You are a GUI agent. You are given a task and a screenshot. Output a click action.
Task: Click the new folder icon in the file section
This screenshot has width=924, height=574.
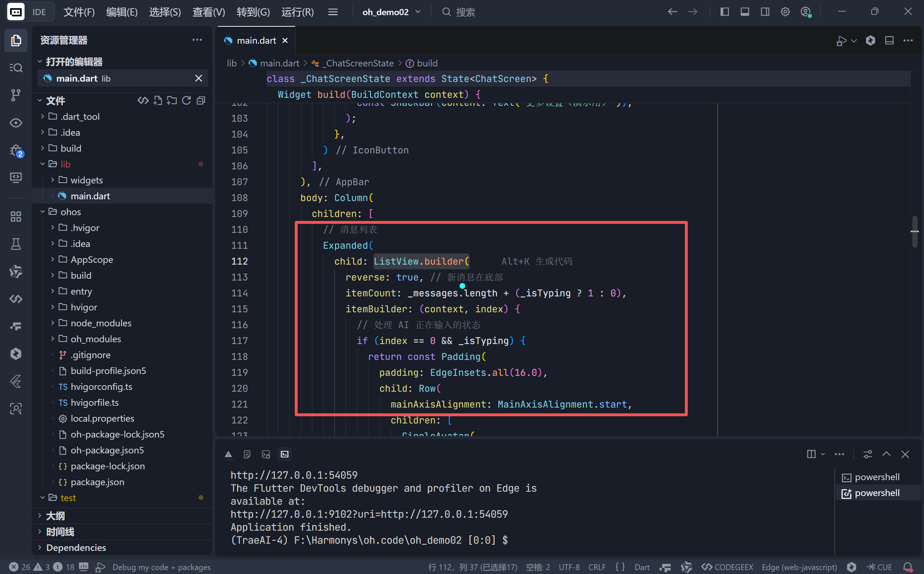[172, 101]
